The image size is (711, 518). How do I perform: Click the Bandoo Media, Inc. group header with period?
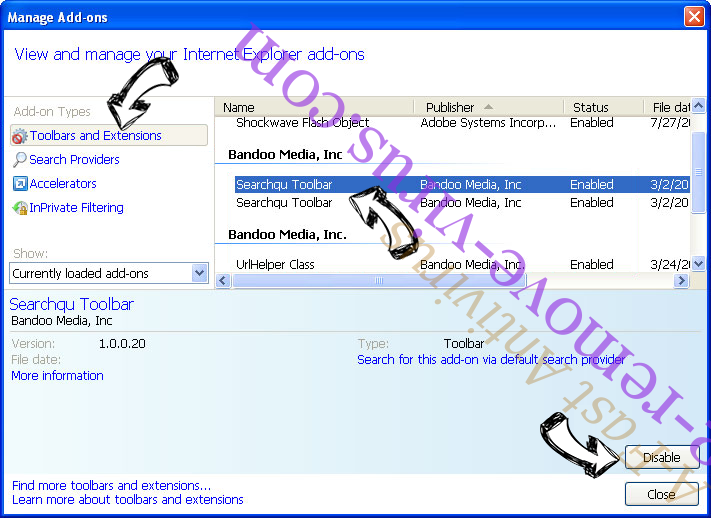(287, 235)
